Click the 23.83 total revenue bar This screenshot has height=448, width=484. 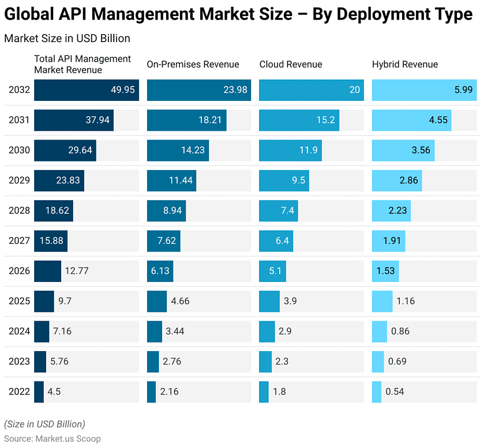point(59,180)
